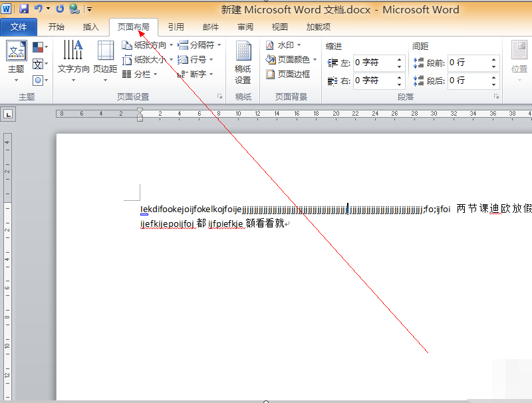Click the Word application icon in title bar

tap(7, 9)
